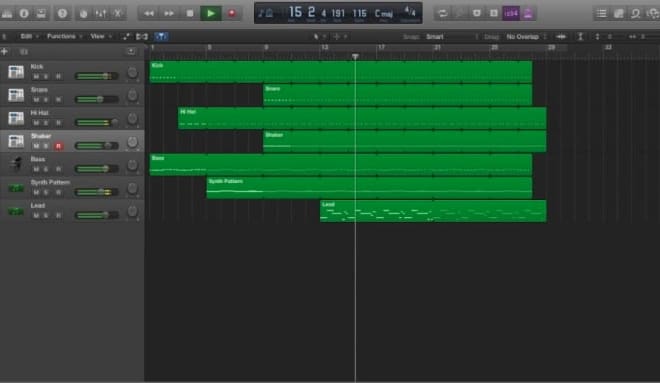
Task: Open the Functions menu
Action: click(x=64, y=37)
